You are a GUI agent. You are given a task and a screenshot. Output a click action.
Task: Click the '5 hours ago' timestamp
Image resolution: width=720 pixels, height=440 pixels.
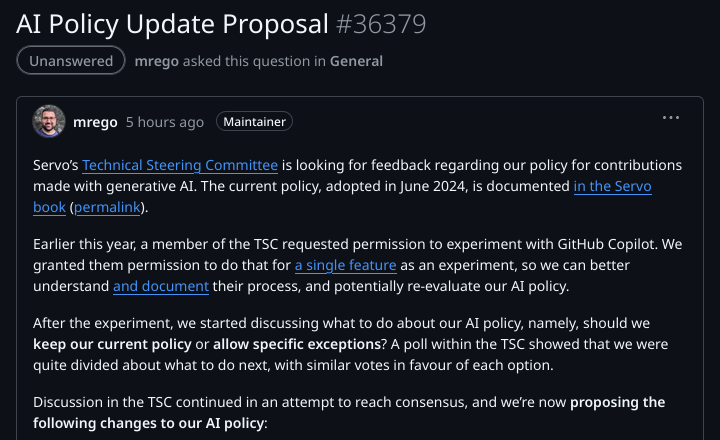pyautogui.click(x=164, y=122)
